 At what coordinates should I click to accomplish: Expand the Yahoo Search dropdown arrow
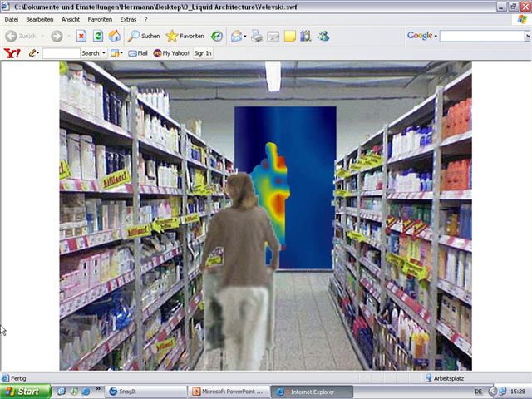click(x=104, y=53)
